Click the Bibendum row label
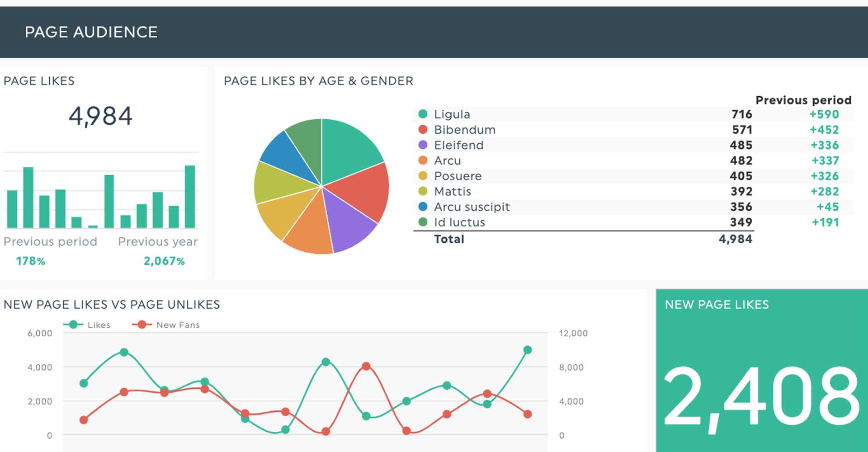Screen dimensions: 868x452 tap(465, 130)
